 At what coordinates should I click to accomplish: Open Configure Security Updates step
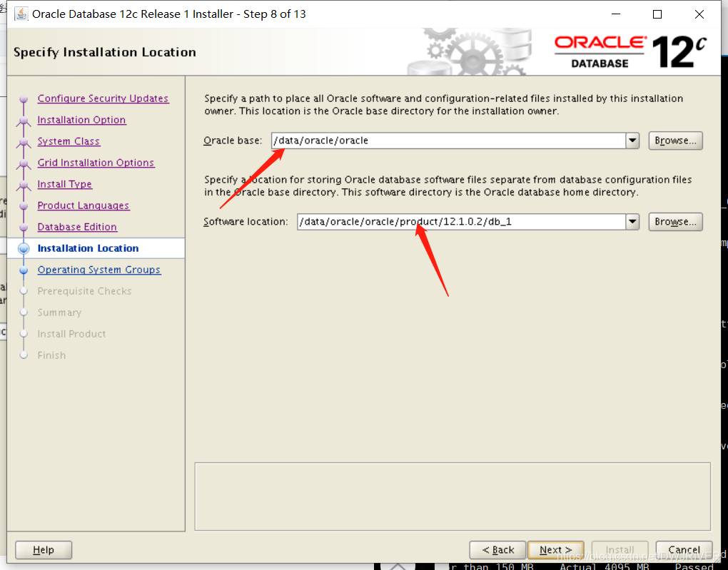pyautogui.click(x=103, y=98)
